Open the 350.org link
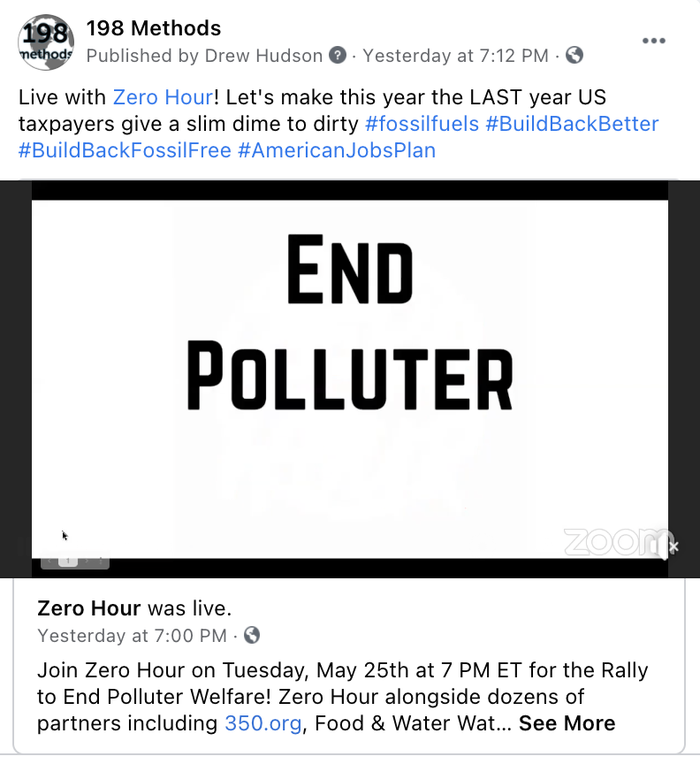The height and width of the screenshot is (764, 700). (x=261, y=722)
